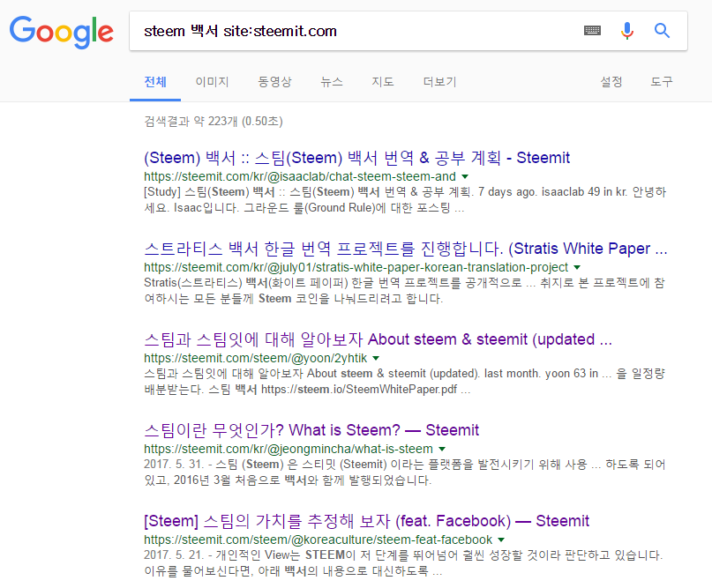The image size is (712, 588).
Task: Click the 검색결과 약 223개 result count
Action: [214, 122]
